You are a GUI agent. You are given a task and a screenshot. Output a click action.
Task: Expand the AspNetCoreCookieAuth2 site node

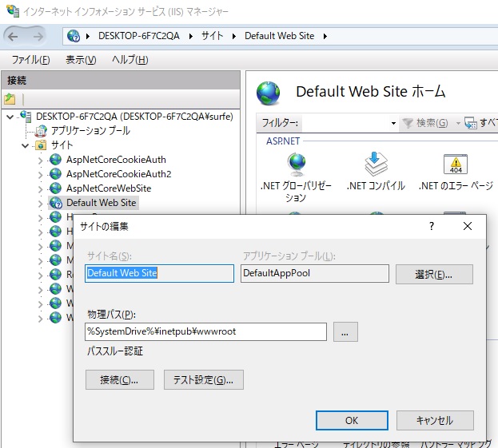pyautogui.click(x=40, y=175)
